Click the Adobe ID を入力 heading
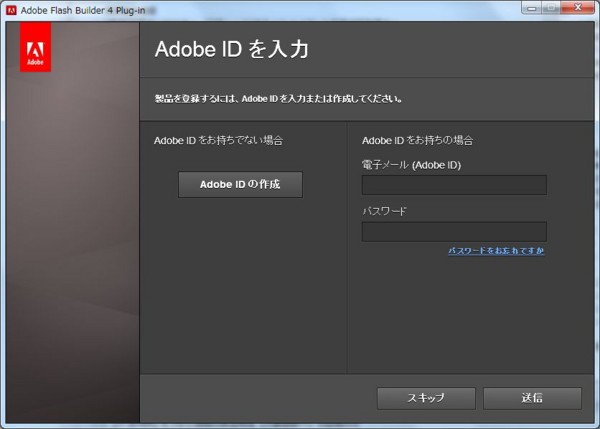Screen dimensions: 600x429 click(232, 49)
